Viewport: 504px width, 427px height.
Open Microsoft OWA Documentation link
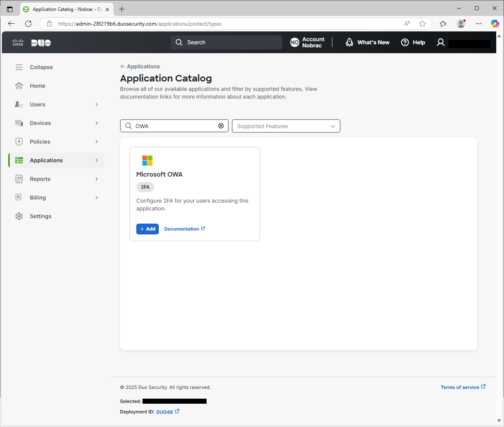click(x=184, y=229)
